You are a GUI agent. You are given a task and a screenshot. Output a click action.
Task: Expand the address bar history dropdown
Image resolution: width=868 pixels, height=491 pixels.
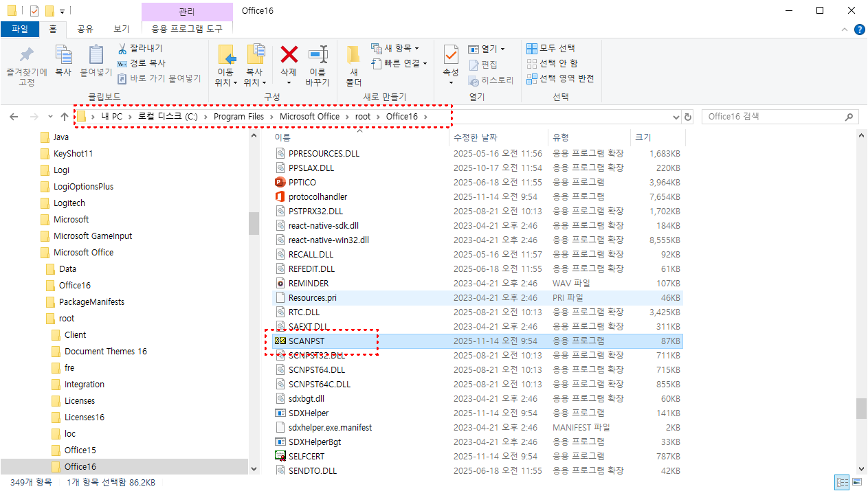pyautogui.click(x=676, y=117)
